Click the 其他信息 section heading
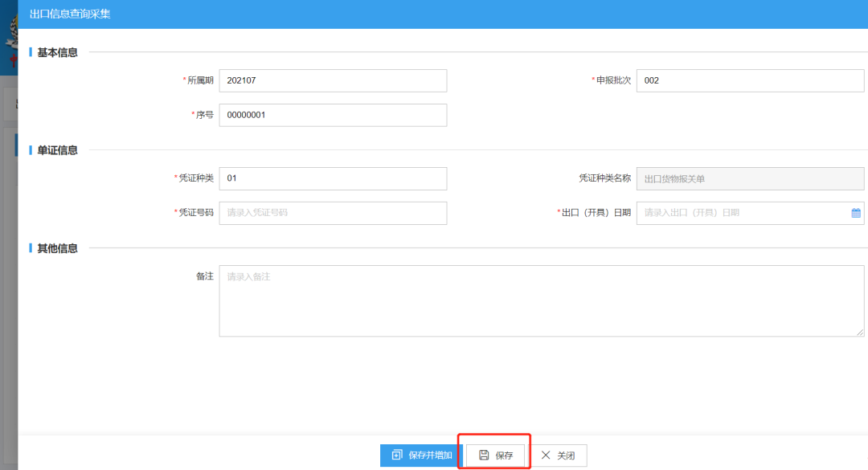Screen dimensions: 868x470 tap(57, 248)
